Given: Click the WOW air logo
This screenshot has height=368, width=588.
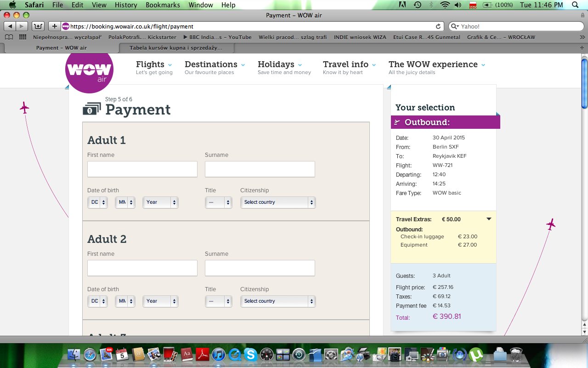Looking at the screenshot, I should pos(89,70).
